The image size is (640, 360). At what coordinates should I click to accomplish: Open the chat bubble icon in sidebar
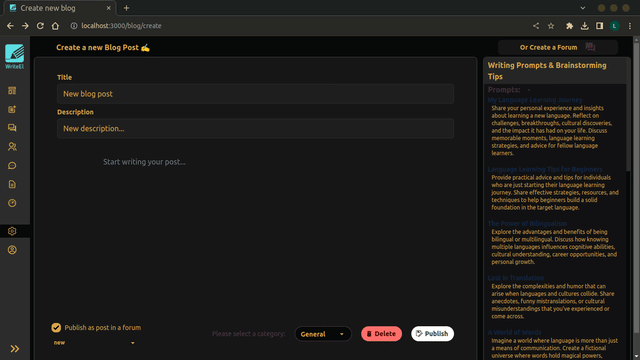point(12,165)
